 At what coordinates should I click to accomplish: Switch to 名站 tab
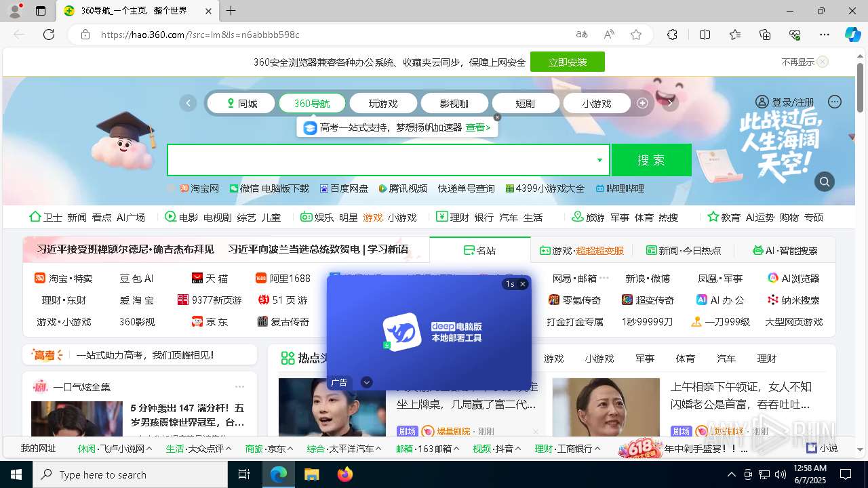click(x=480, y=250)
